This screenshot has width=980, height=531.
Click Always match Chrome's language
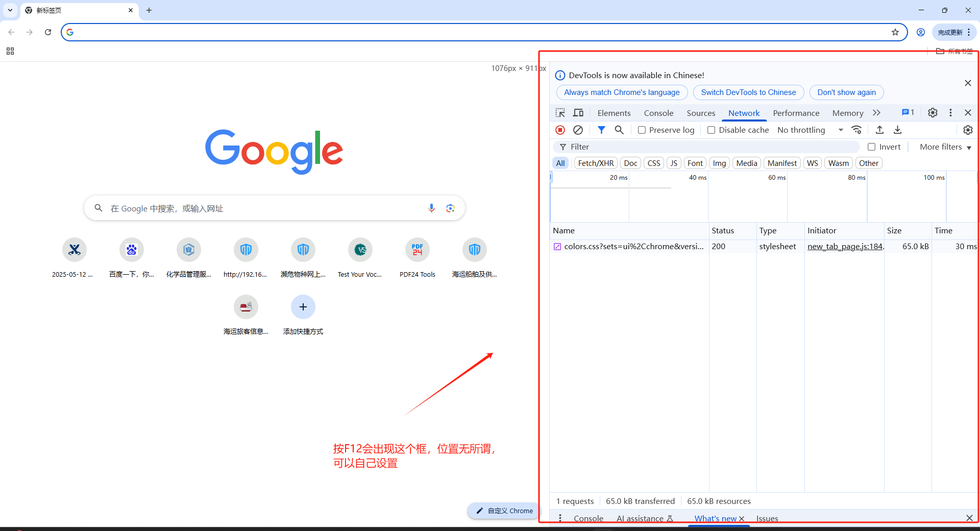pyautogui.click(x=622, y=92)
